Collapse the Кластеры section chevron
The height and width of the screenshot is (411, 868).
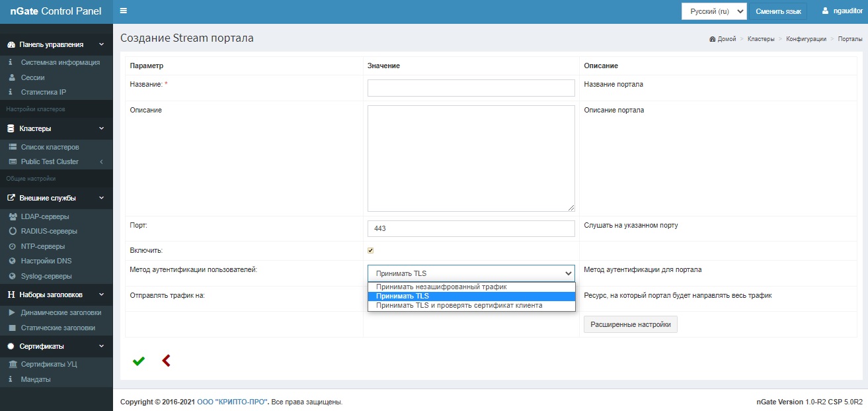[101, 128]
